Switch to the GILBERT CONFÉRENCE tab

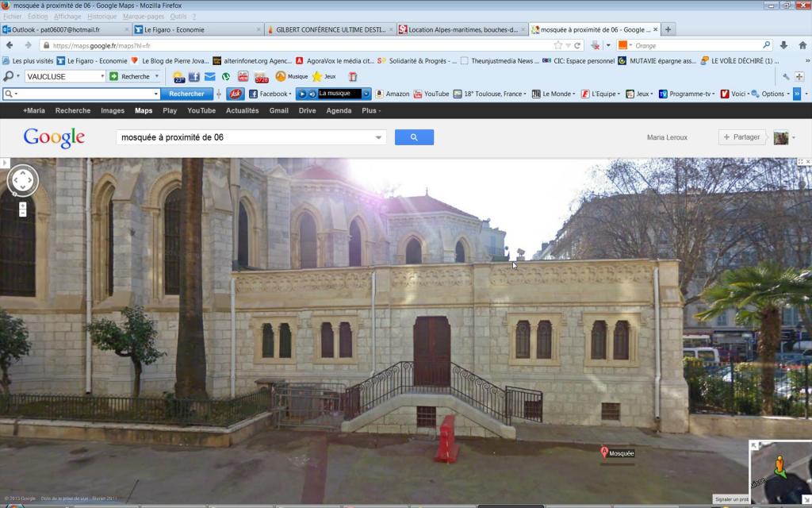click(331, 29)
